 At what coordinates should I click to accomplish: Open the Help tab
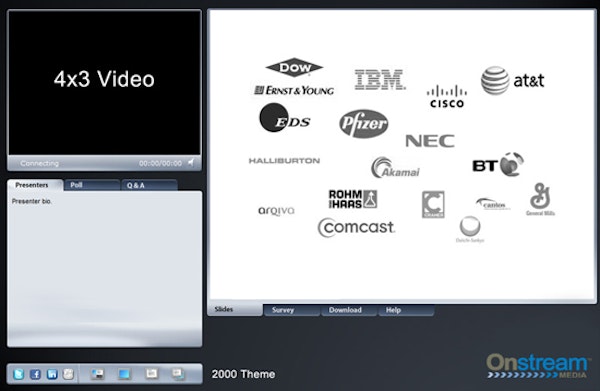pos(406,310)
